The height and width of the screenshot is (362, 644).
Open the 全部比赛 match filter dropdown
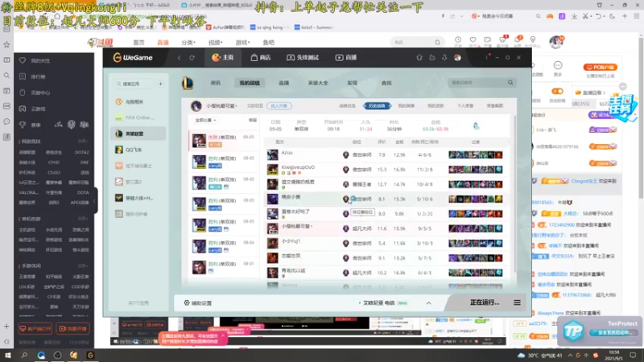point(205,120)
